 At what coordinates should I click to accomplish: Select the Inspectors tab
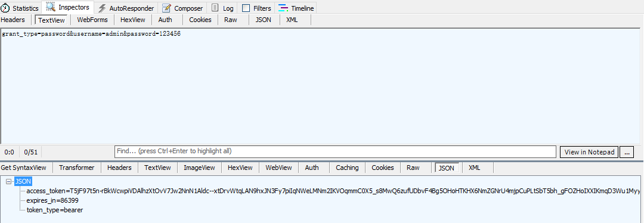[68, 7]
